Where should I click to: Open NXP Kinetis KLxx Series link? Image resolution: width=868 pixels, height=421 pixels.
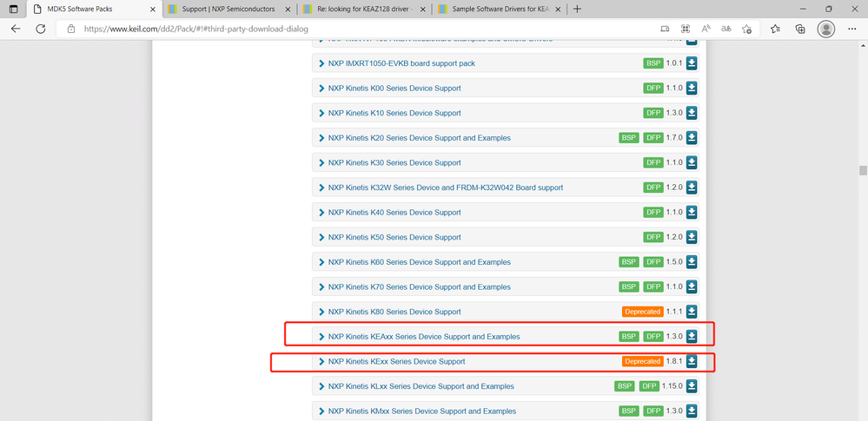point(421,386)
